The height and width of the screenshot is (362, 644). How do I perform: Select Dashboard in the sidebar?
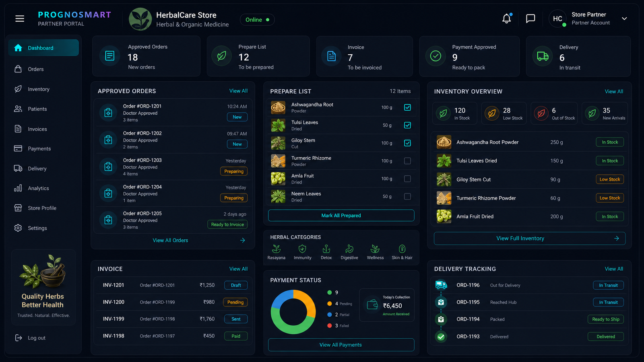click(43, 48)
